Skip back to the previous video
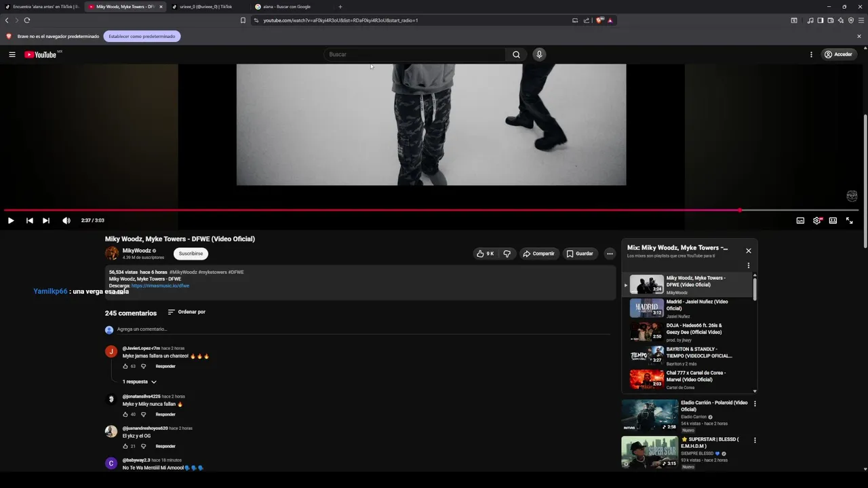The image size is (868, 488). (29, 220)
